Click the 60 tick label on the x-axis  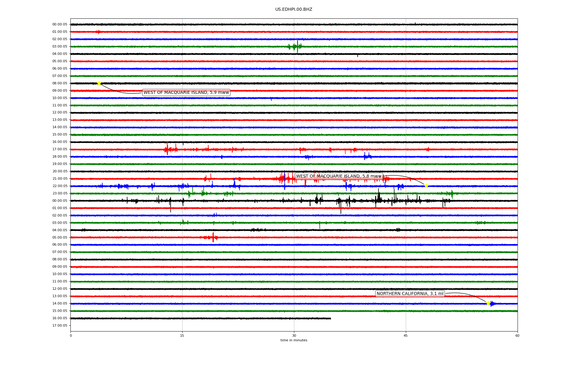517,335
